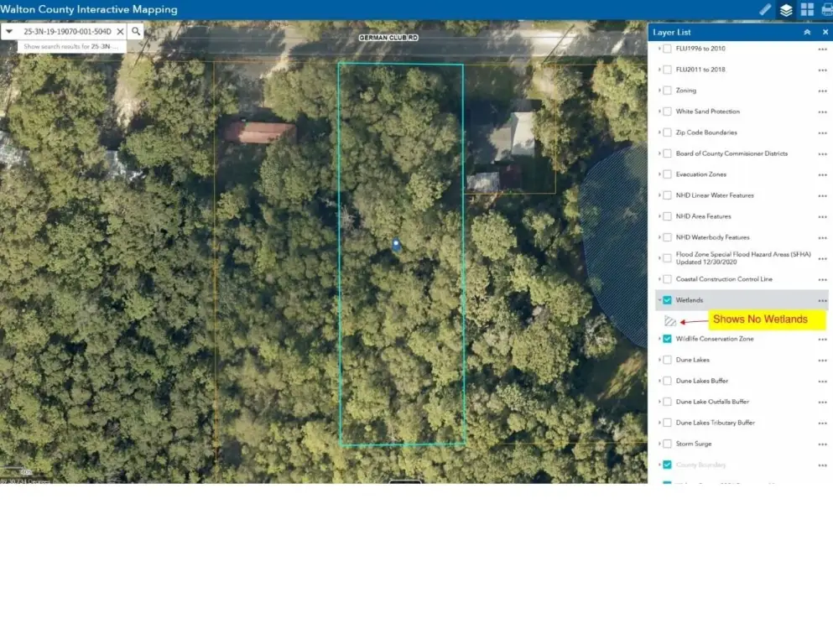Click the Layer List stack icon
The height and width of the screenshot is (644, 833).
point(786,9)
